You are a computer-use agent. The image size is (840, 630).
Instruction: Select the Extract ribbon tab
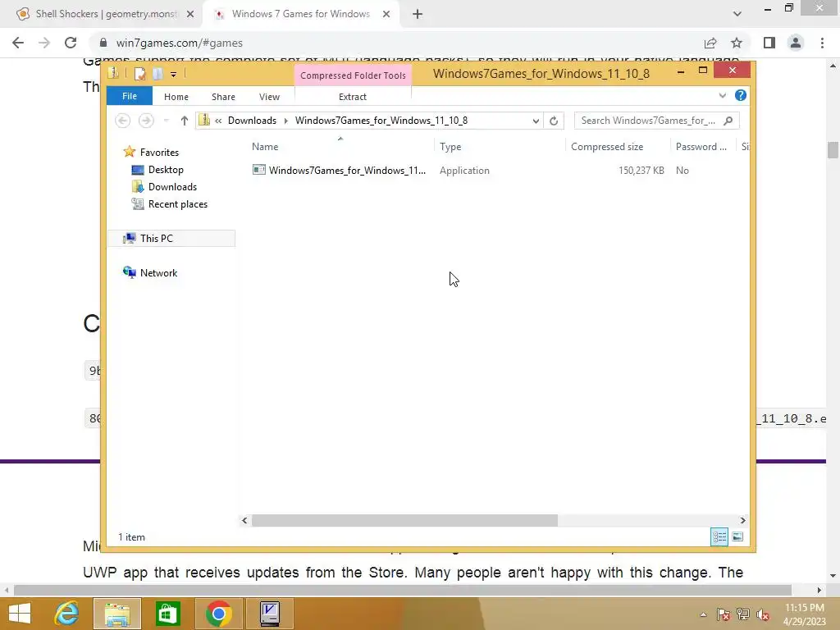(353, 97)
